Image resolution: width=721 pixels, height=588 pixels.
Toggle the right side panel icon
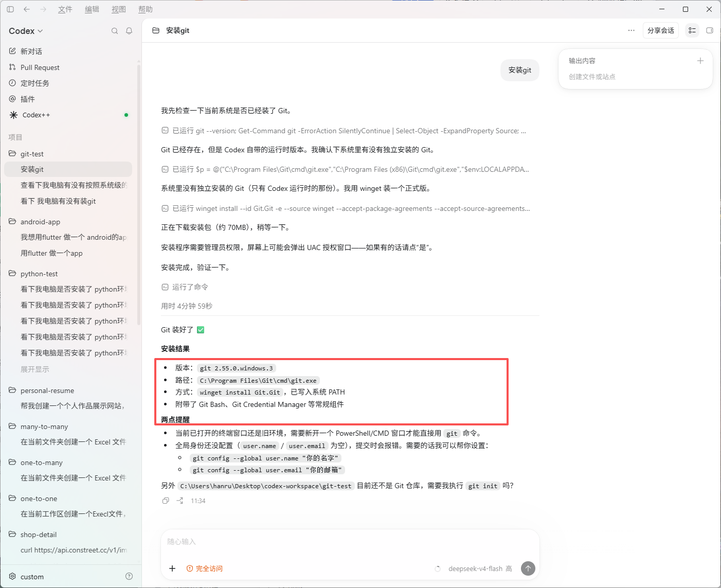pyautogui.click(x=710, y=30)
